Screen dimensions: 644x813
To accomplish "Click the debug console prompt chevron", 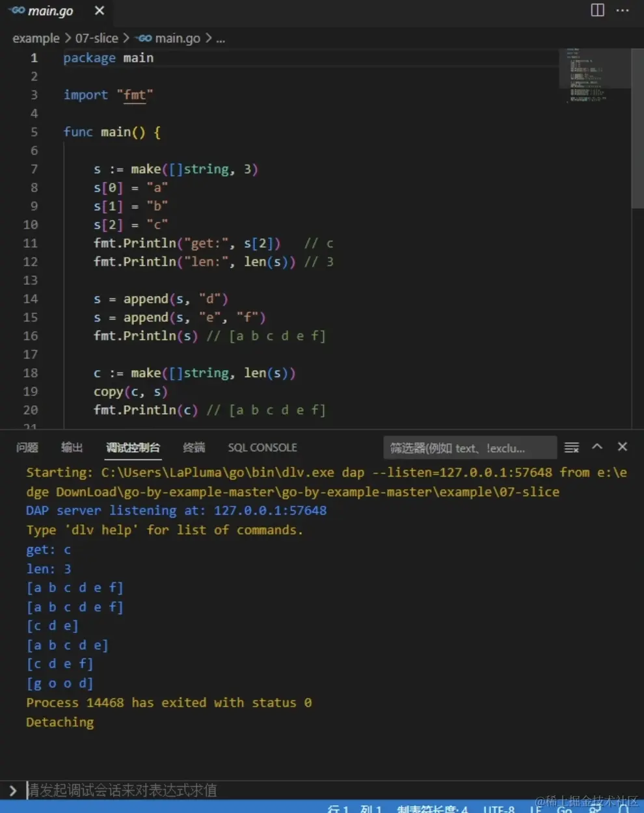I will [12, 790].
